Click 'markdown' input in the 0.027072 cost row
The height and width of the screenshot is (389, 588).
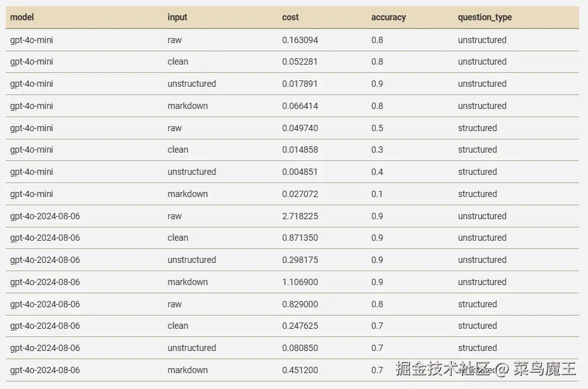(x=188, y=194)
